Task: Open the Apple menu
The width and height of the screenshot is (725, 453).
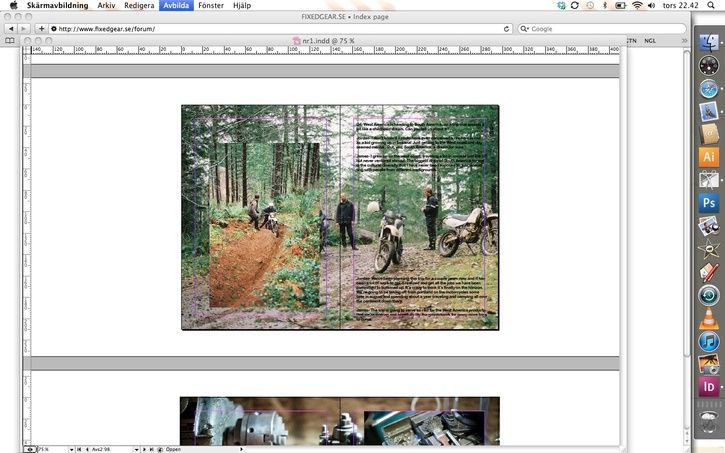Action: click(13, 5)
